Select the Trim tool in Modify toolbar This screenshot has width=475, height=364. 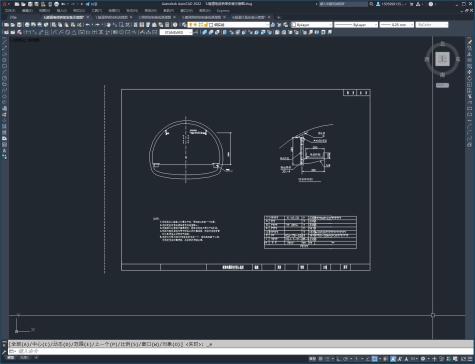pyautogui.click(x=469, y=97)
